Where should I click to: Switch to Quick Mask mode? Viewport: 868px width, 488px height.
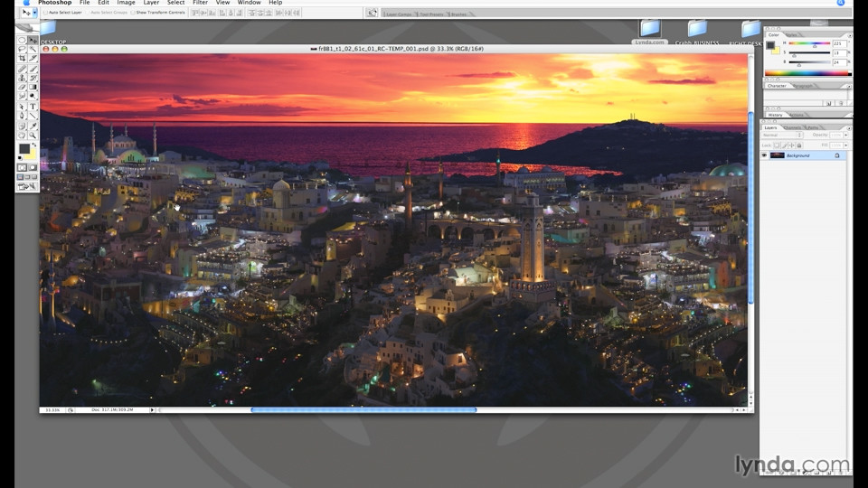click(x=33, y=167)
